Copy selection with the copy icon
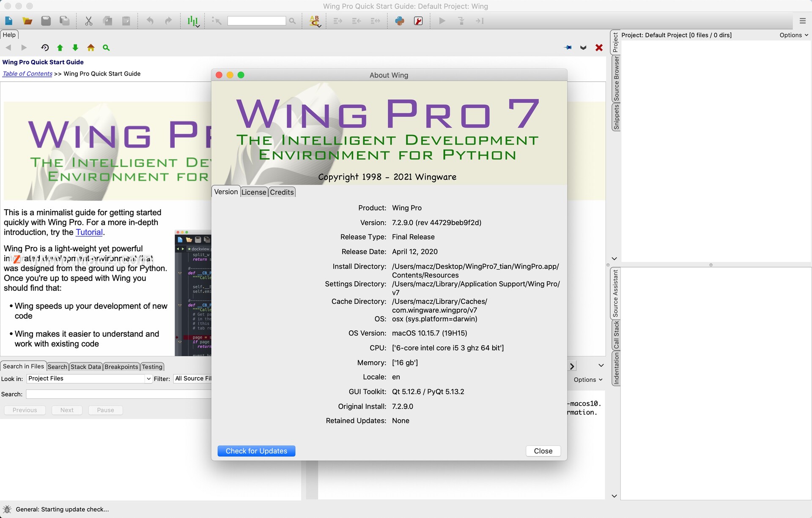 (107, 21)
